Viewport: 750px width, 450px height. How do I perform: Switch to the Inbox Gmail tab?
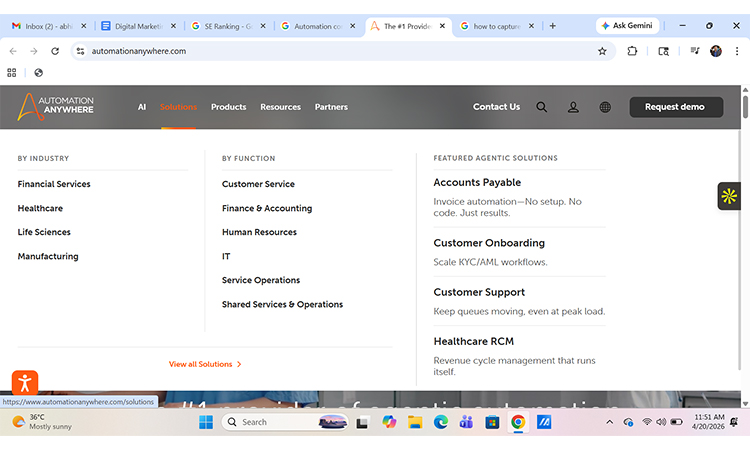pyautogui.click(x=50, y=26)
